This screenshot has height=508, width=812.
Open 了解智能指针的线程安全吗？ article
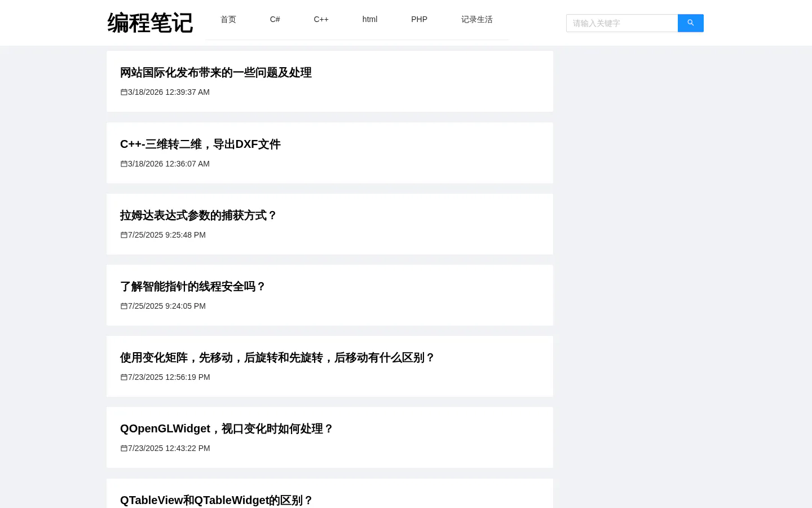pyautogui.click(x=193, y=286)
